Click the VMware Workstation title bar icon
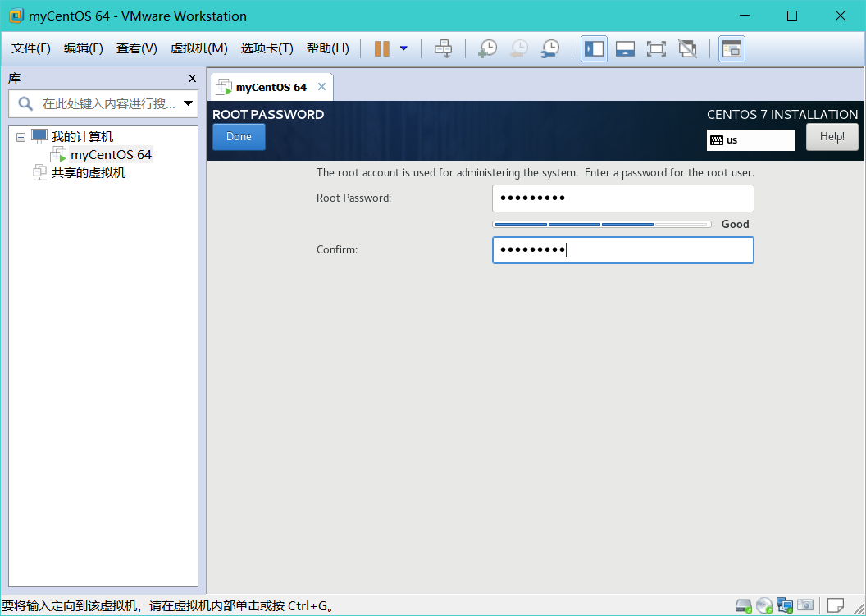The height and width of the screenshot is (616, 866). (16, 16)
